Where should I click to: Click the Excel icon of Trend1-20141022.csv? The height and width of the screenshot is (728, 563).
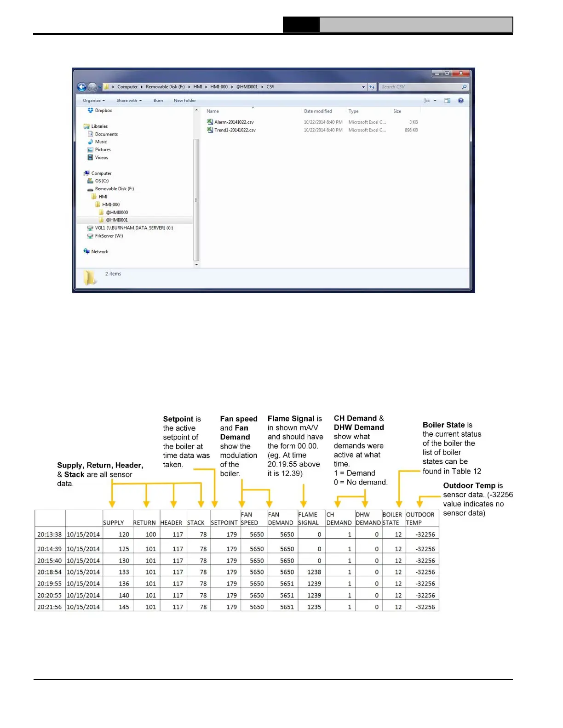pos(210,130)
